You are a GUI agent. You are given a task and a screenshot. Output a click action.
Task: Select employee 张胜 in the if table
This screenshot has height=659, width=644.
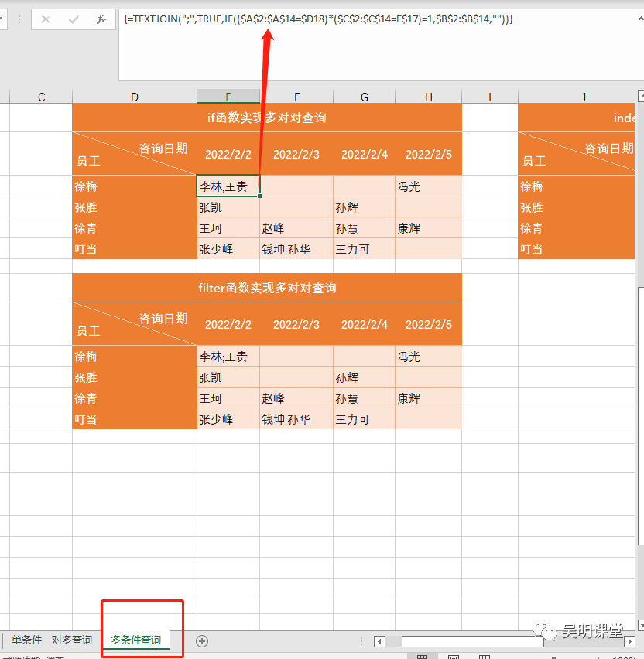(135, 207)
